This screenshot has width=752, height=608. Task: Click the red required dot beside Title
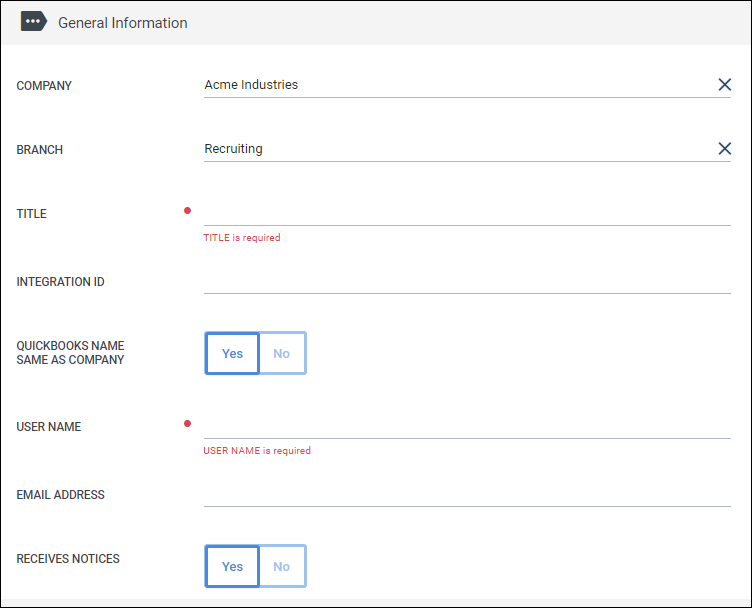(x=187, y=211)
